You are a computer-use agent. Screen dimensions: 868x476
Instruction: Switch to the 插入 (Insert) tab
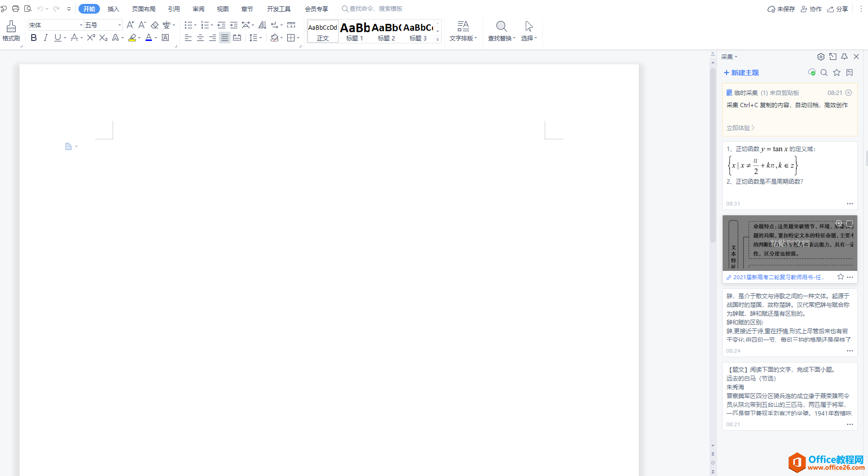113,9
